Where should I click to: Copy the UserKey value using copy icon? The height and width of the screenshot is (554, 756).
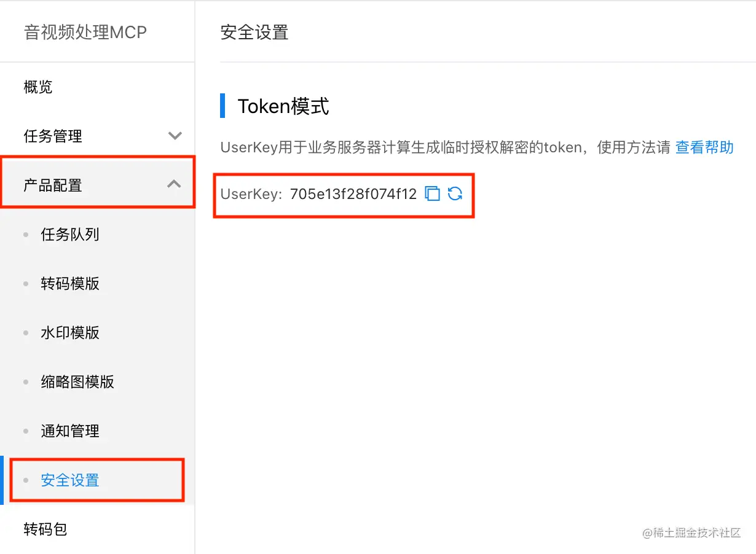[x=433, y=193]
